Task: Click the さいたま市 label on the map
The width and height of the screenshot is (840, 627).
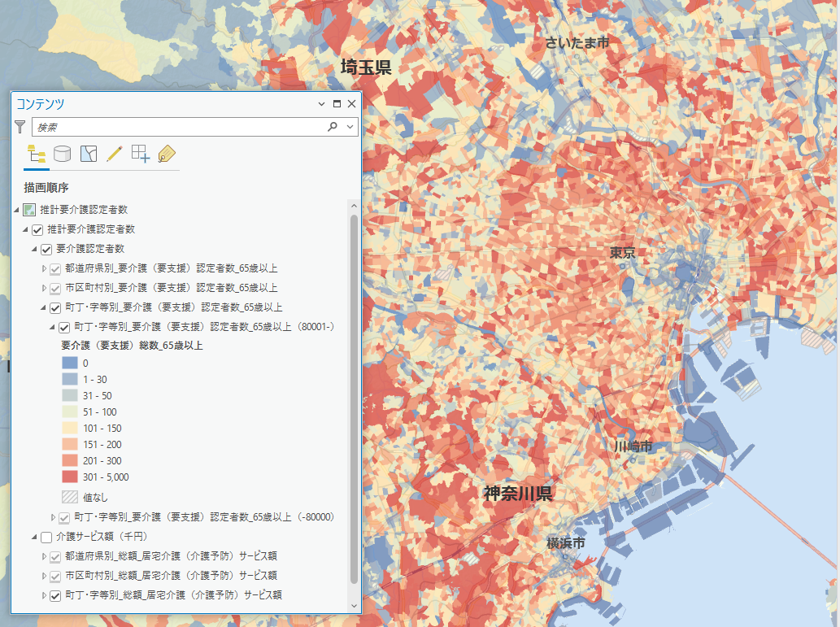Action: click(577, 43)
